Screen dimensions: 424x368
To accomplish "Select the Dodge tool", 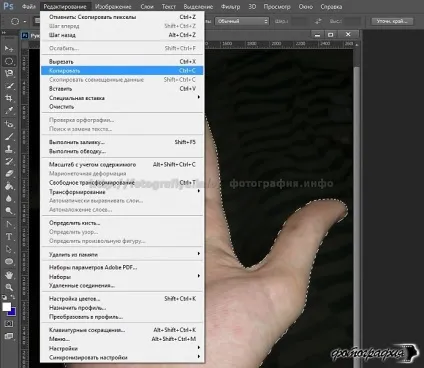I will [x=9, y=211].
